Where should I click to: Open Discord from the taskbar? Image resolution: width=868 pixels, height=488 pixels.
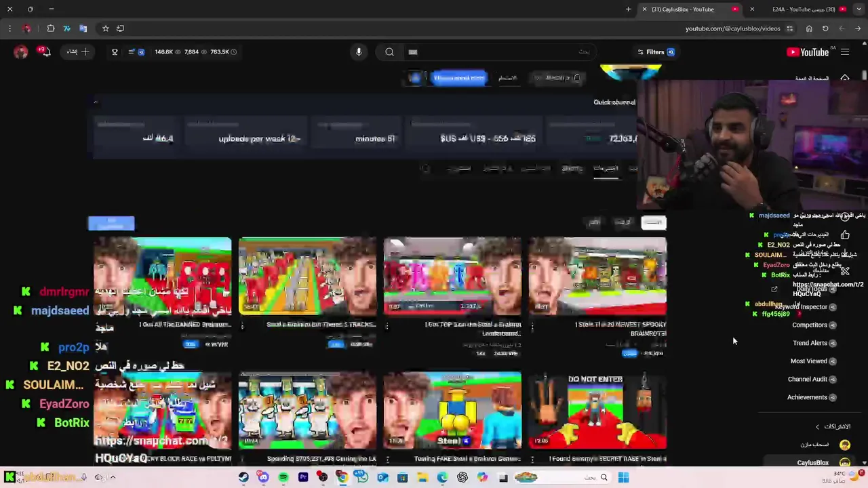coord(263,477)
